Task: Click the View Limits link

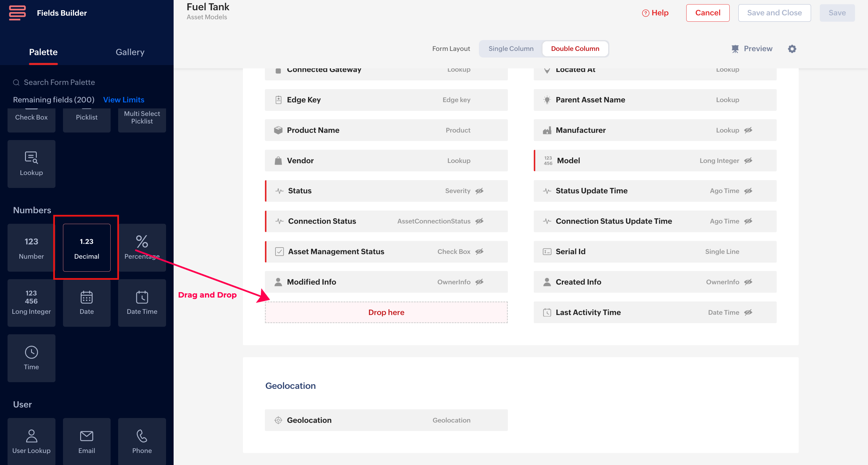Action: pos(124,100)
